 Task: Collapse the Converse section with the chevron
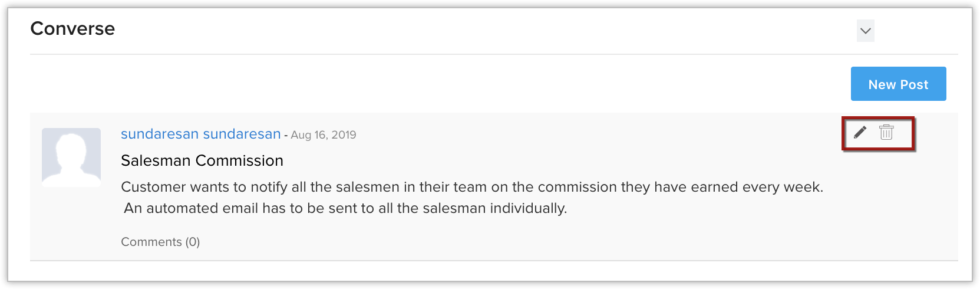tap(865, 31)
